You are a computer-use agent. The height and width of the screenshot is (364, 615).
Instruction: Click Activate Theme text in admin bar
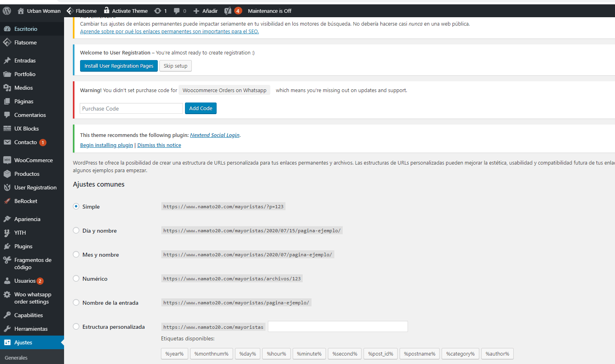point(130,11)
